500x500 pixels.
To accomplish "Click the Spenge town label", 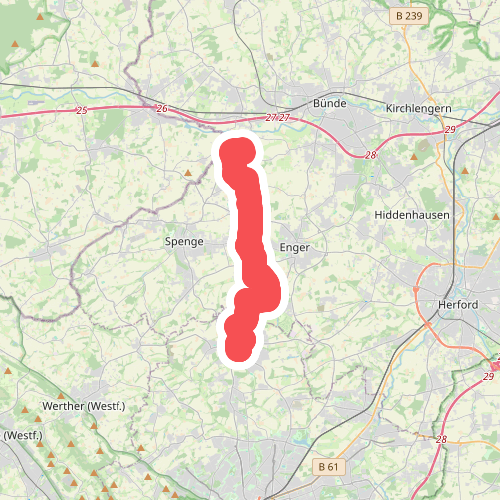I will click(184, 242).
